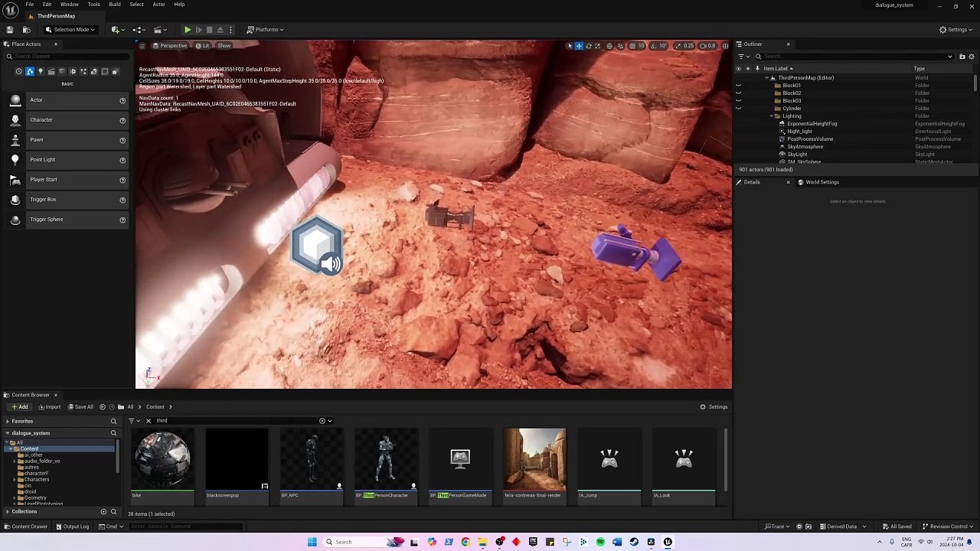Expand the Collections section

pyautogui.click(x=8, y=512)
